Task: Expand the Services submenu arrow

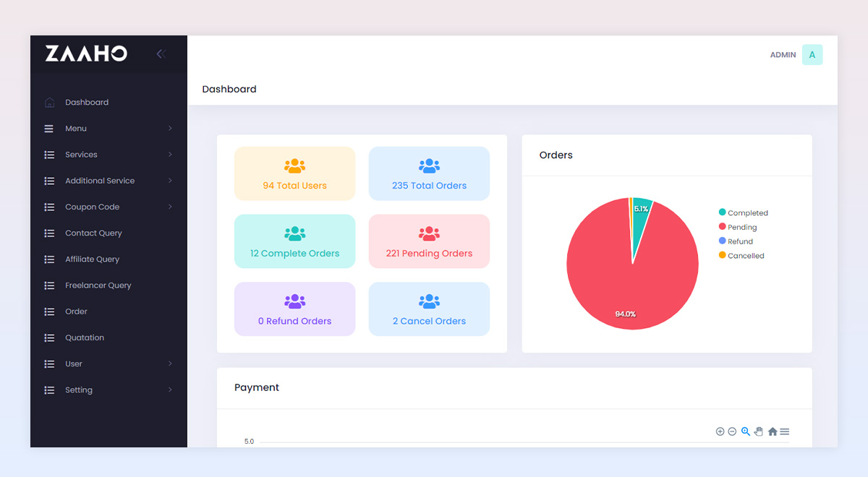Action: pyautogui.click(x=170, y=155)
